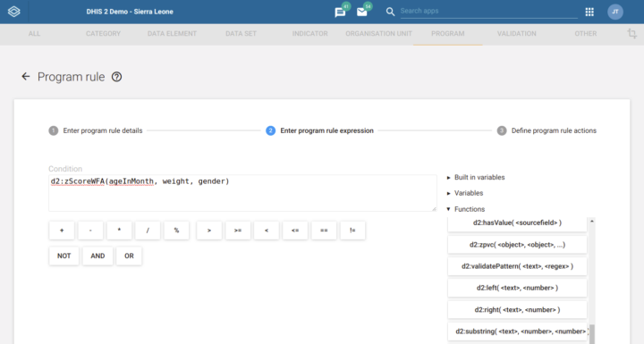Select step 3 circle icon
This screenshot has width=644, height=344.
502,130
